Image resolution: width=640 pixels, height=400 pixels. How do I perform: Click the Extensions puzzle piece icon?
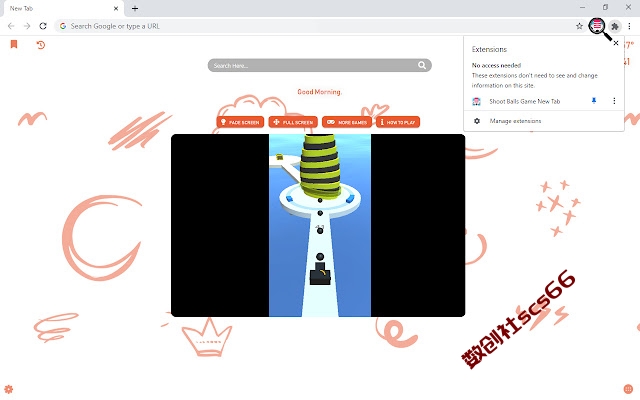coord(615,27)
